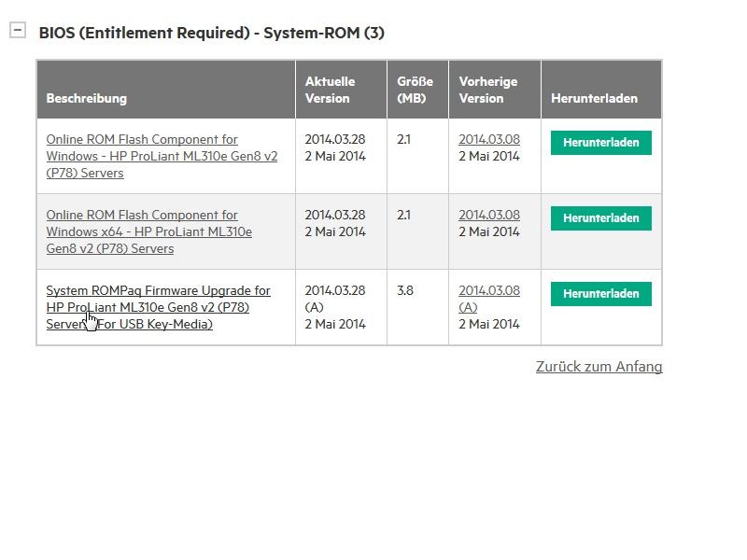Image resolution: width=747 pixels, height=560 pixels.
Task: Open previous version 2014.03.08 of Windows non-x64 component
Action: coord(488,139)
